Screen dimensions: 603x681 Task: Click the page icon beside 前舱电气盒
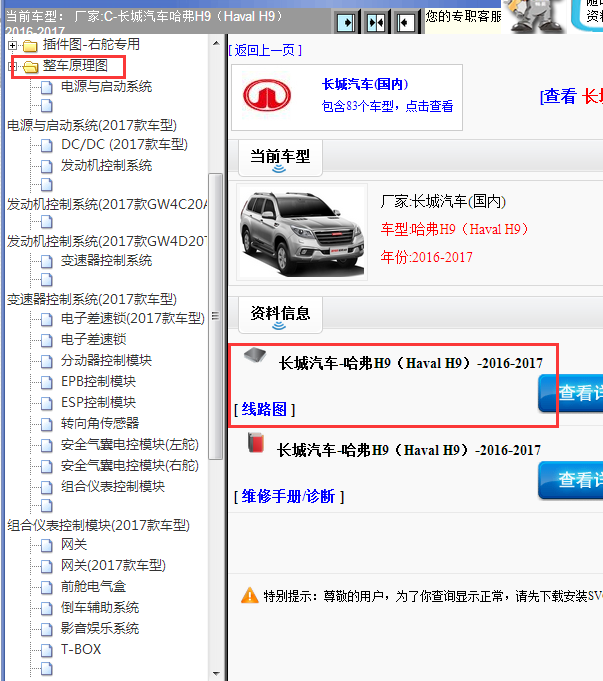[x=46, y=587]
